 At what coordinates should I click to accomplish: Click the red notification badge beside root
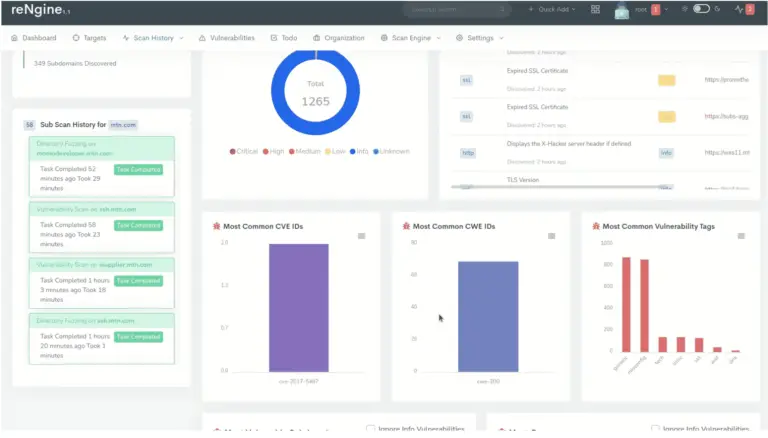pyautogui.click(x=655, y=9)
